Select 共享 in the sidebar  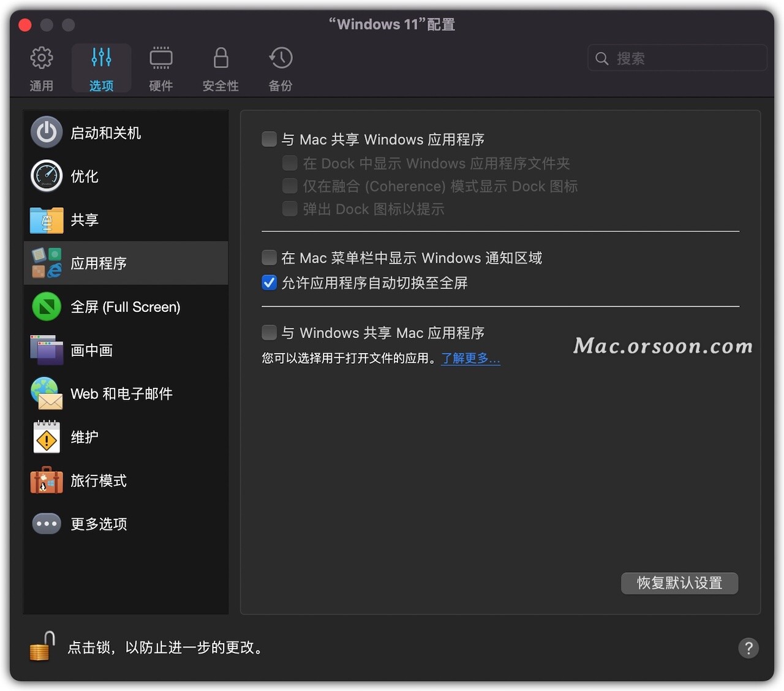[126, 219]
